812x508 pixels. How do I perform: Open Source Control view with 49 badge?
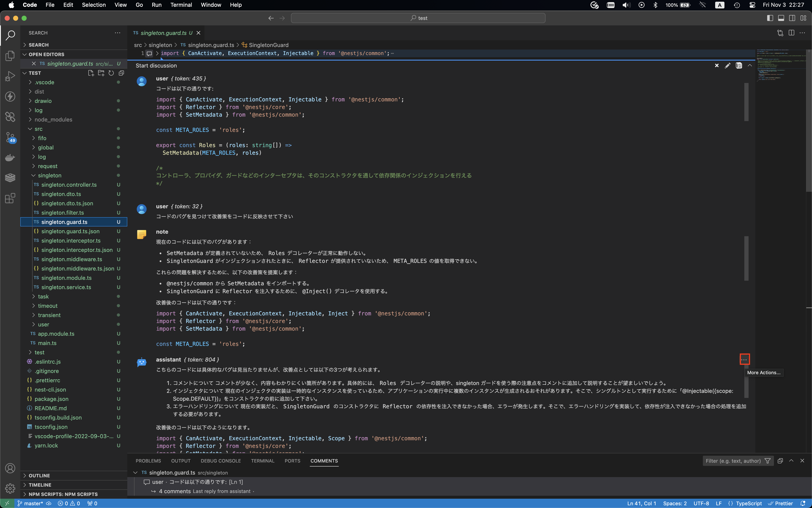tap(10, 137)
